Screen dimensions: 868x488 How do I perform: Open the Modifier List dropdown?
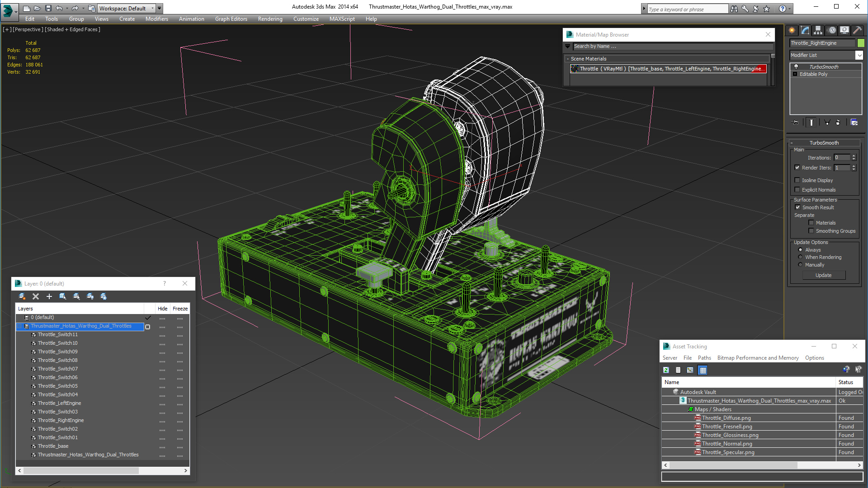click(x=859, y=55)
